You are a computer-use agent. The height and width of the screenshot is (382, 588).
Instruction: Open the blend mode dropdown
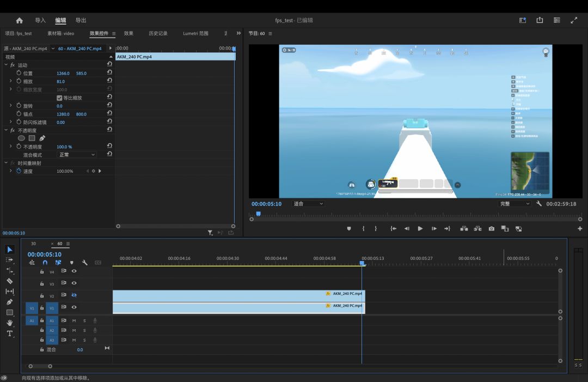point(77,155)
